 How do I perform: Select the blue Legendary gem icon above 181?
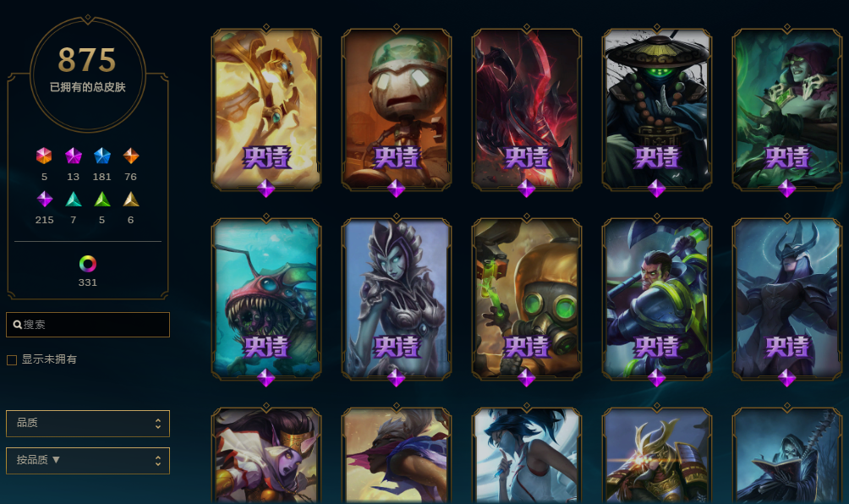coord(101,156)
